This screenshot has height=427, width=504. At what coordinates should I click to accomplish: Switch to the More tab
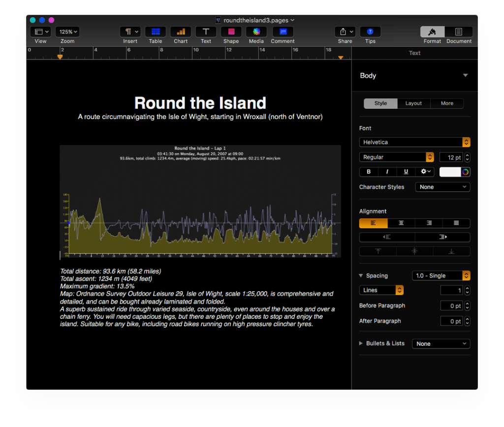click(x=447, y=103)
